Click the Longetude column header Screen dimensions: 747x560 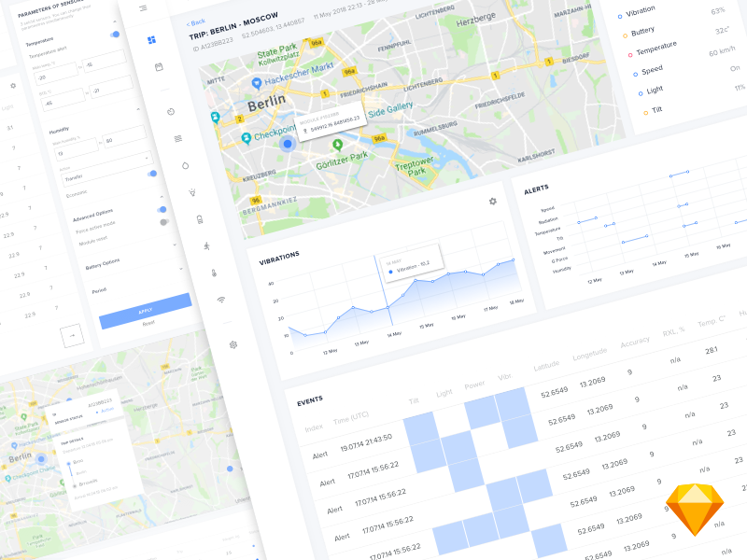coord(590,354)
